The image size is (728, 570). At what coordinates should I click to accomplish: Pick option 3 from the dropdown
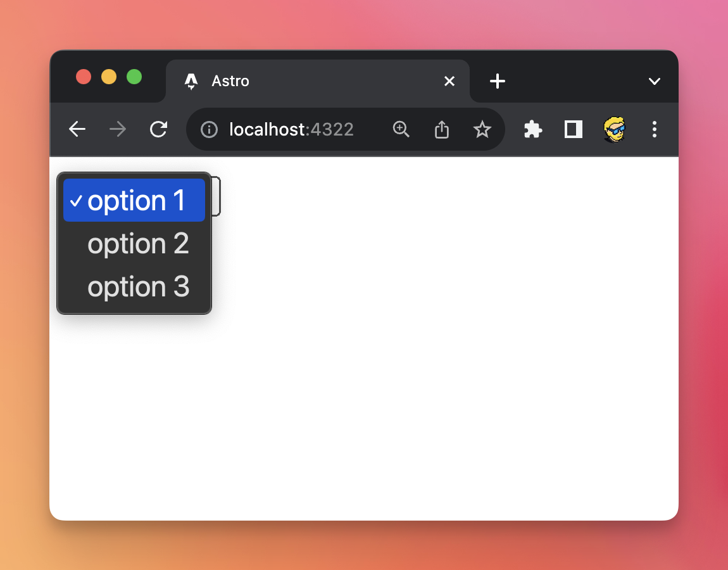coord(137,287)
